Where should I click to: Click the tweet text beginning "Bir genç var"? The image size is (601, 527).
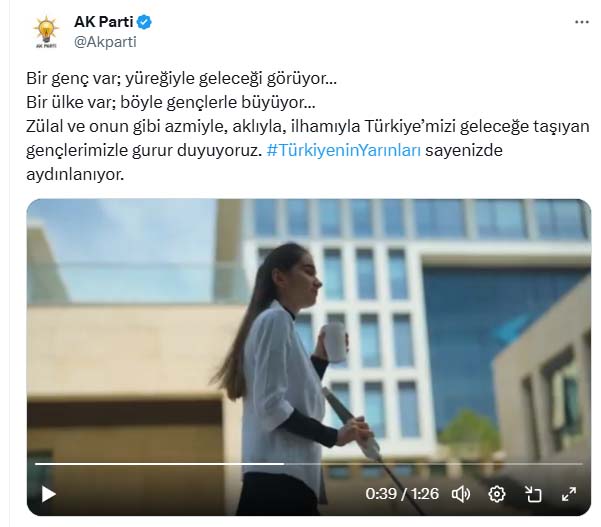(181, 79)
